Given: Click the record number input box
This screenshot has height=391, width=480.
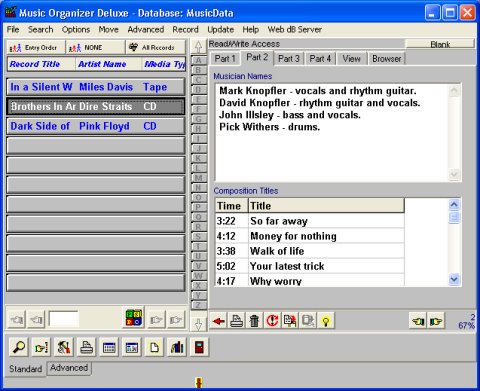Looking at the screenshot, I should (63, 320).
